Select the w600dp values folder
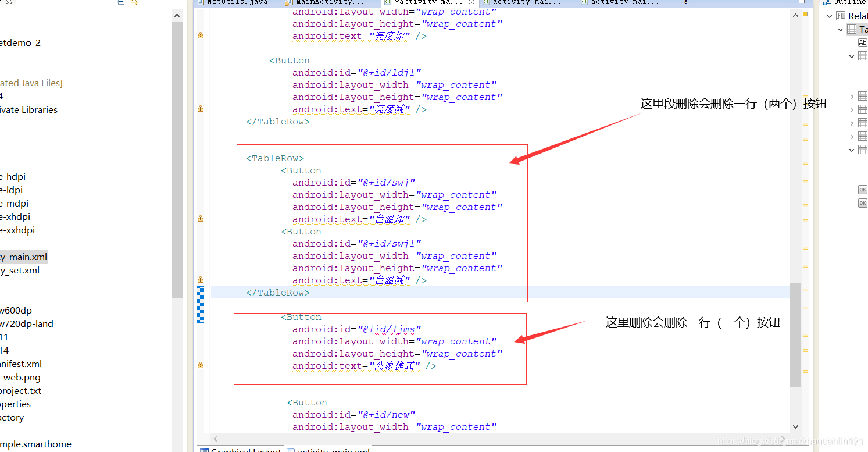 (16, 311)
